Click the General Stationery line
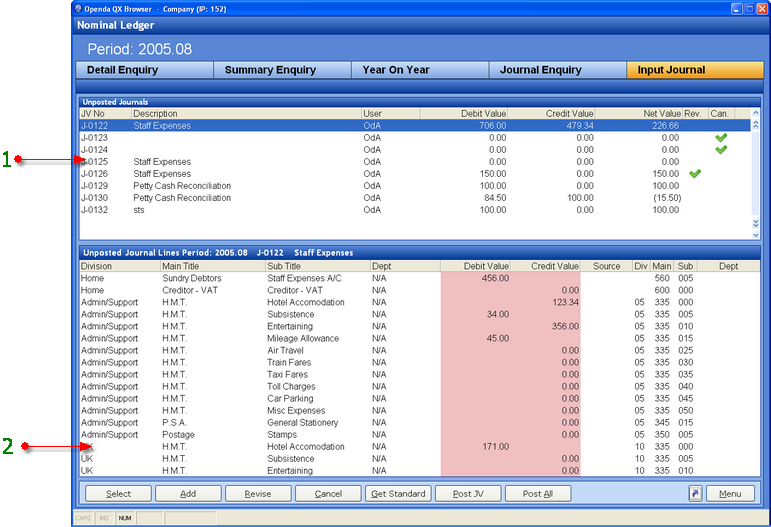The width and height of the screenshot is (771, 527). (419, 423)
